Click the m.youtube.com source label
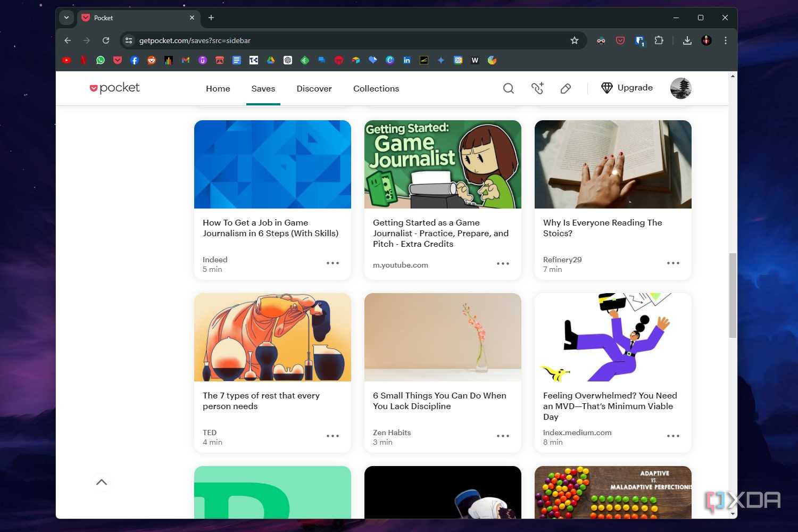Screen dimensions: 798x532 point(400,265)
